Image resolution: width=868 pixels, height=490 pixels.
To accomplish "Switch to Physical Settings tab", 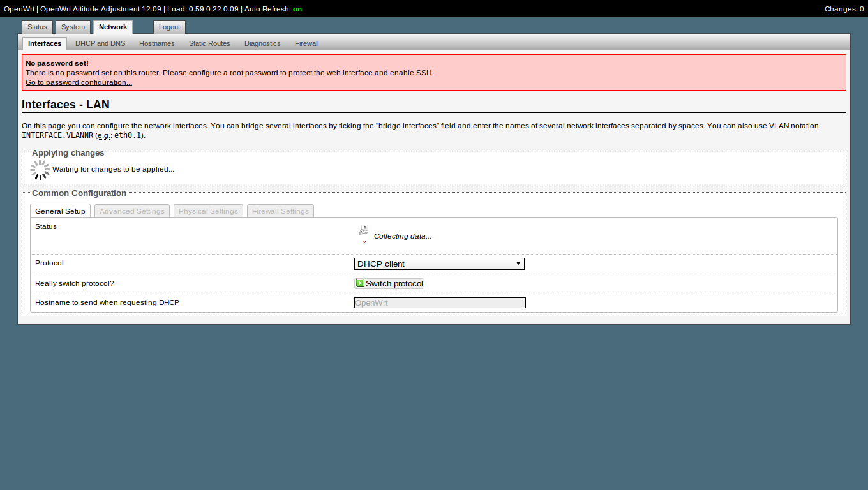I will pos(208,211).
